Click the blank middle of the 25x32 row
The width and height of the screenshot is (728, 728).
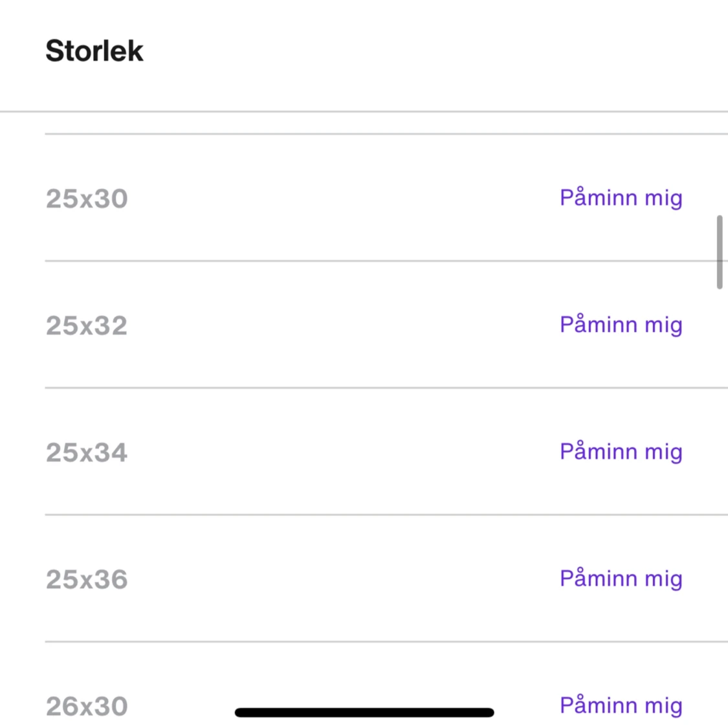(344, 325)
